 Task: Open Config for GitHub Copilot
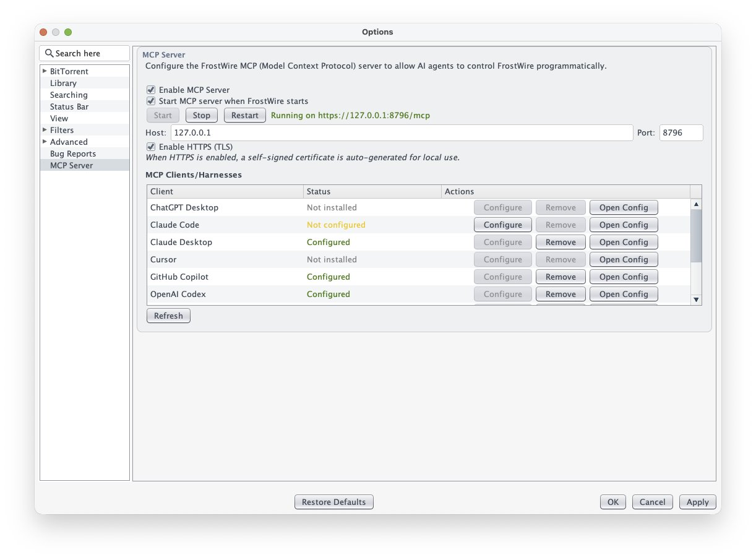(623, 277)
